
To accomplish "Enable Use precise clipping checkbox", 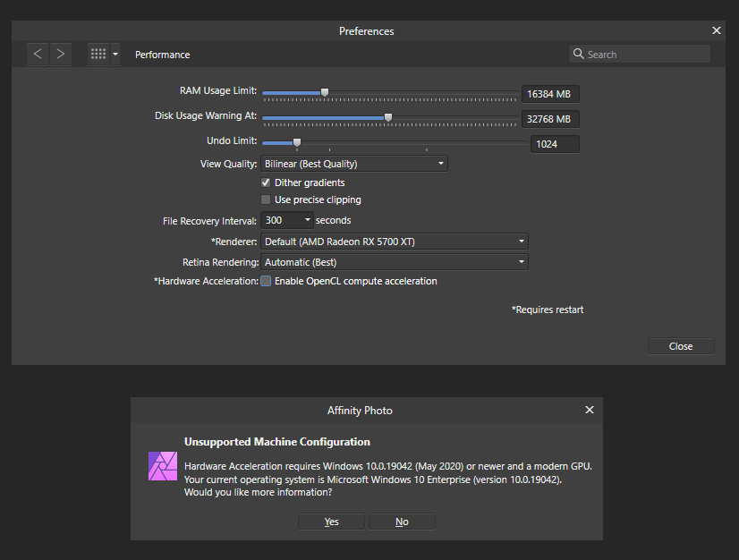I will pos(266,199).
